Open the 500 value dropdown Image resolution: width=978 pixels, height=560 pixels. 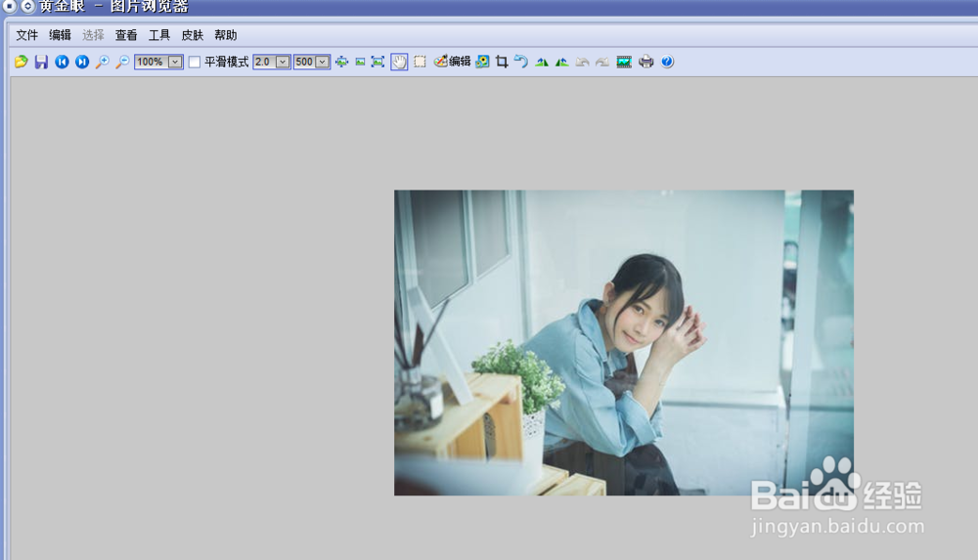[x=323, y=62]
